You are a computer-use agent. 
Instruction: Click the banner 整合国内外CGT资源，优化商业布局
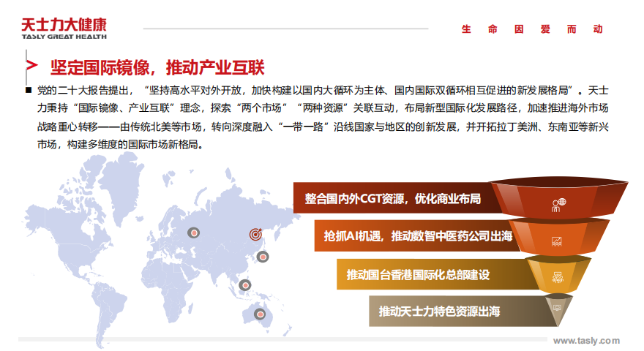click(x=393, y=199)
